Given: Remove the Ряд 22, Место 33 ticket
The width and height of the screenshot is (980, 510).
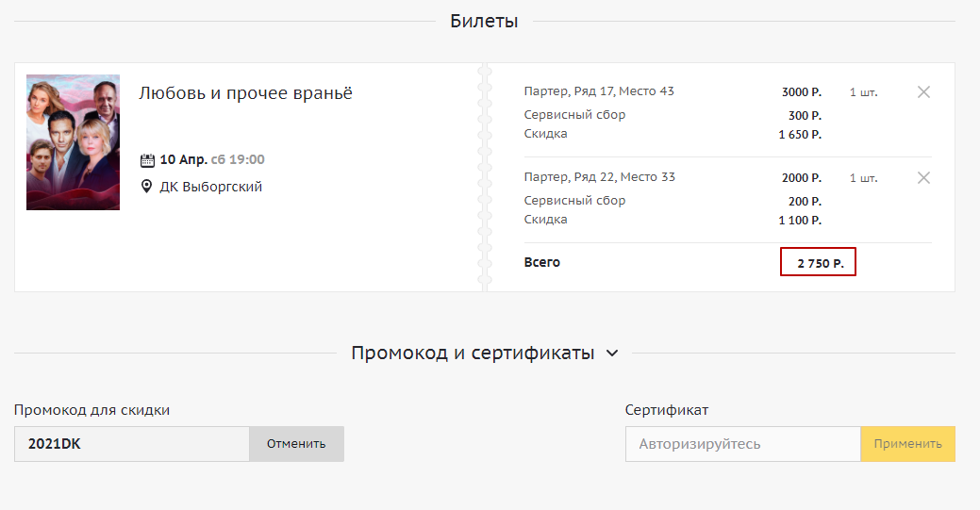Looking at the screenshot, I should [923, 178].
